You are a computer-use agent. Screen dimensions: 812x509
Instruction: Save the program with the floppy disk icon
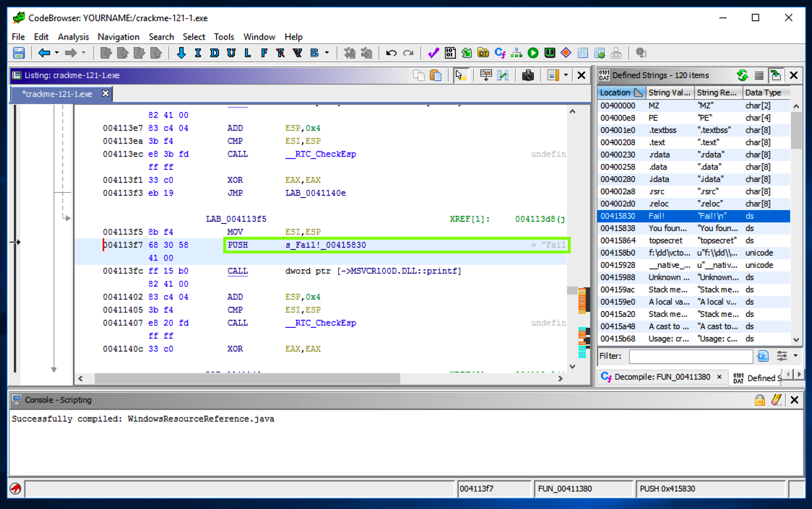19,53
